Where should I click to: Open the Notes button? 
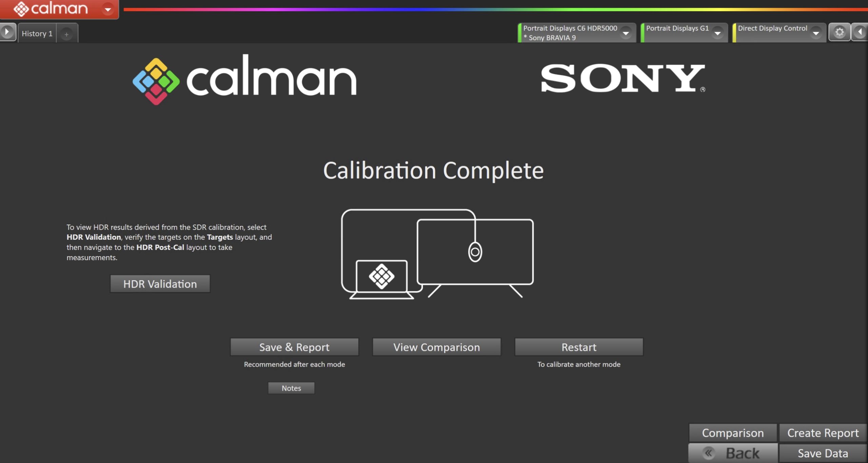click(291, 388)
